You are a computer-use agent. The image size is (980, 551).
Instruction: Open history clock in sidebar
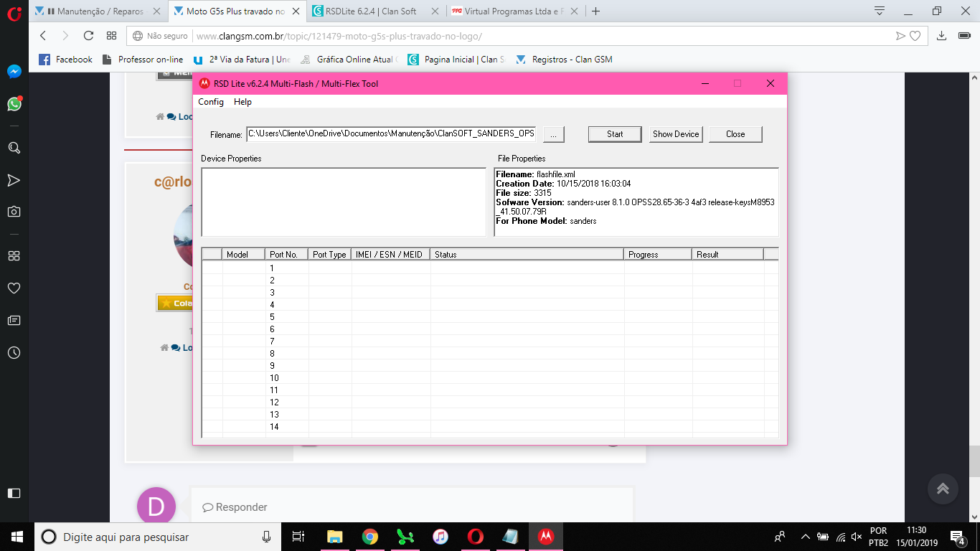point(14,353)
